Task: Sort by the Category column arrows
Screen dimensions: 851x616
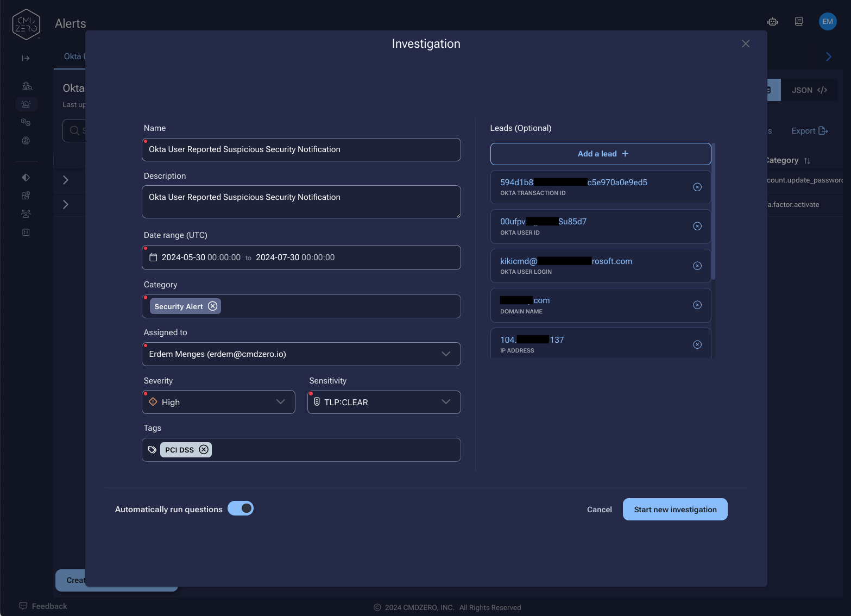Action: point(807,161)
